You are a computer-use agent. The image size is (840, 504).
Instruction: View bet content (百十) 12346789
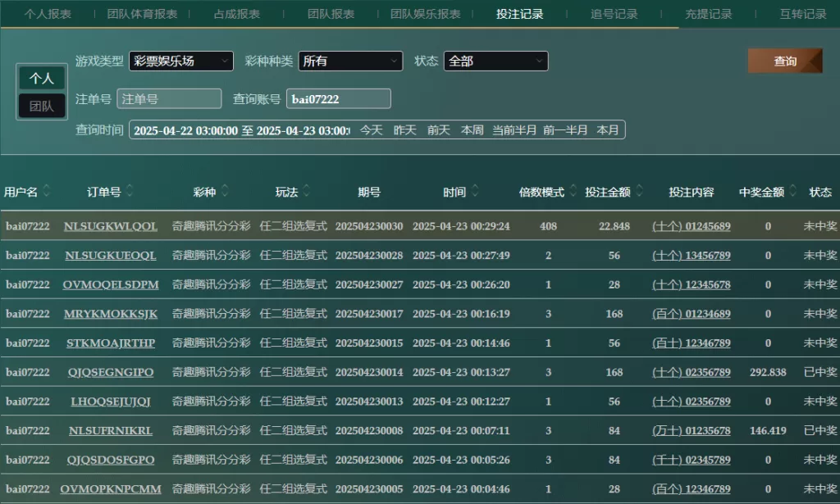691,343
